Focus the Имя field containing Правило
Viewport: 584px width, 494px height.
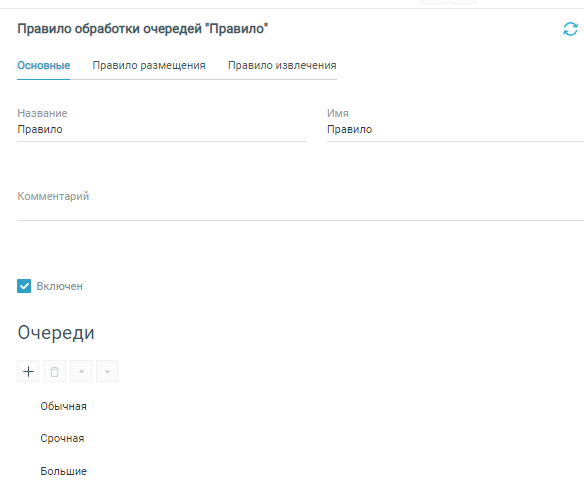[x=455, y=130]
